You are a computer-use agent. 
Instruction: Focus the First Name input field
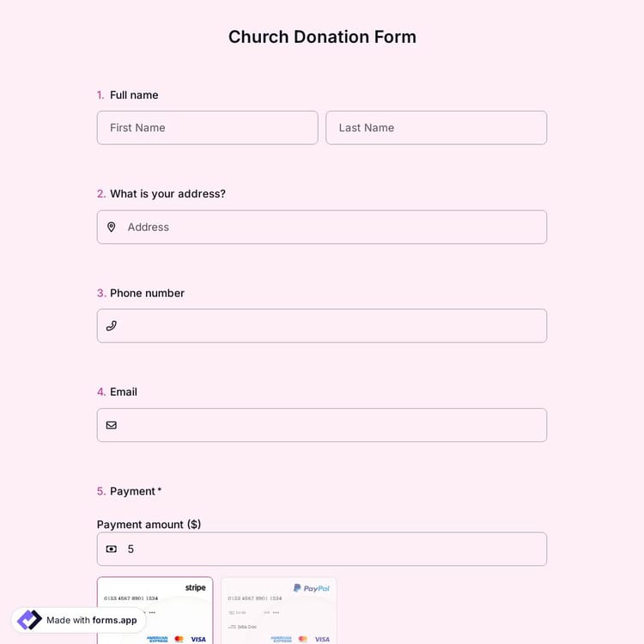tap(207, 128)
